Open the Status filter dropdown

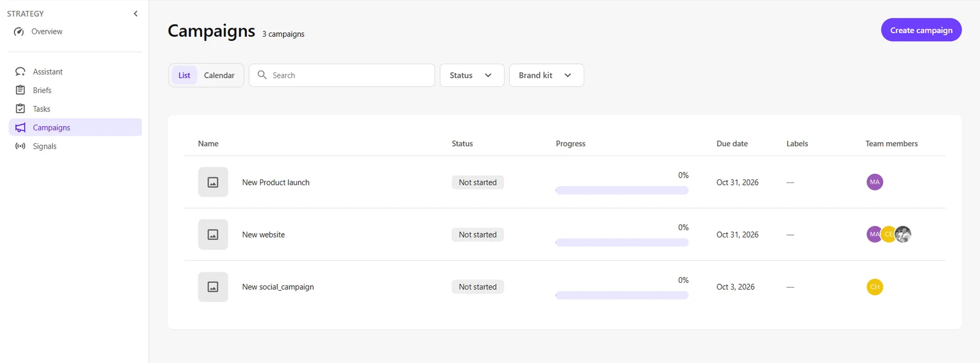tap(472, 75)
